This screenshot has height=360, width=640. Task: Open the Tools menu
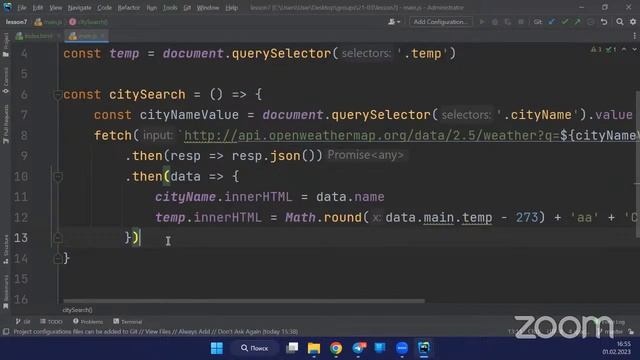click(x=170, y=8)
